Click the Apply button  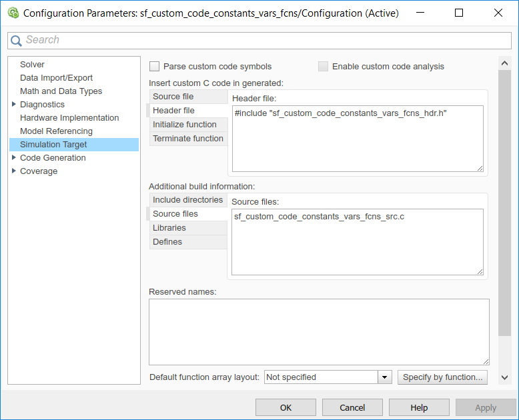point(486,407)
